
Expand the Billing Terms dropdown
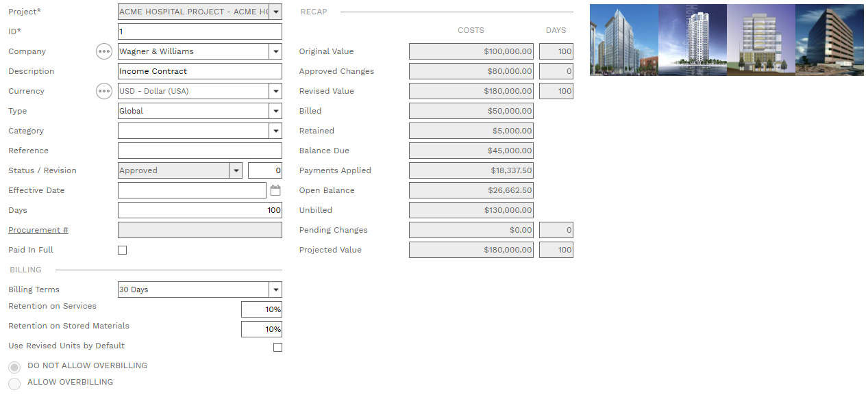(275, 289)
